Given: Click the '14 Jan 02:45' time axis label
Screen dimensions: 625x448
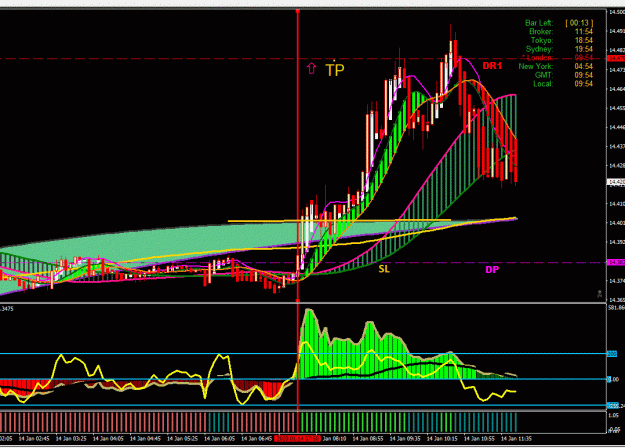Looking at the screenshot, I should [x=34, y=438].
